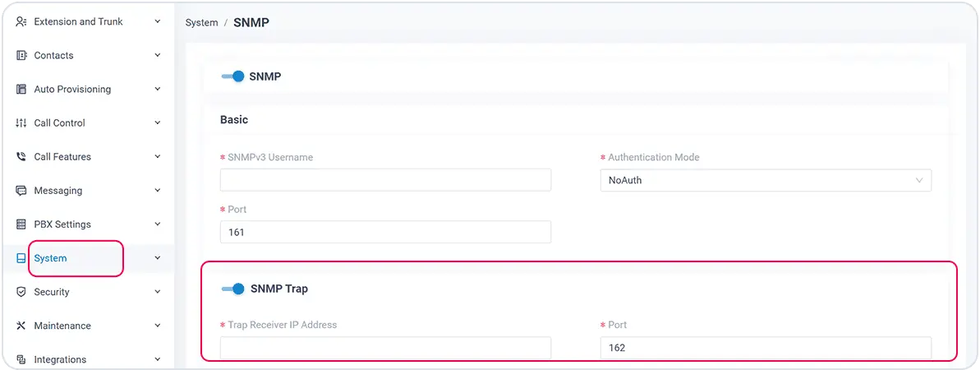
Task: Open the Authentication Mode dropdown
Action: point(765,180)
